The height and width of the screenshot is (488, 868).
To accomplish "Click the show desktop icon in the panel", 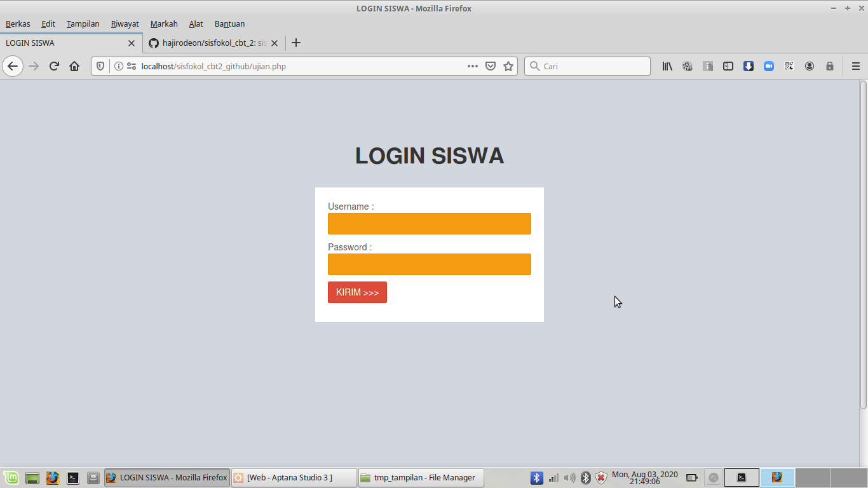I will (x=32, y=478).
